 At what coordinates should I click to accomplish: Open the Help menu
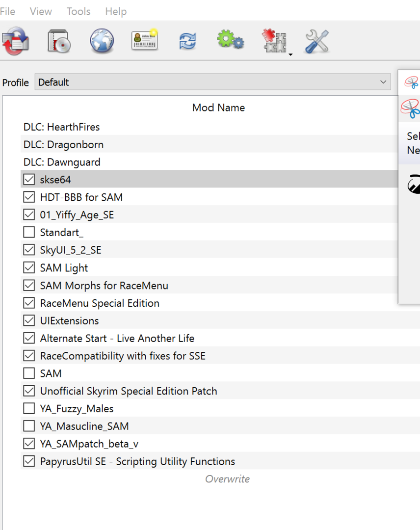[116, 11]
